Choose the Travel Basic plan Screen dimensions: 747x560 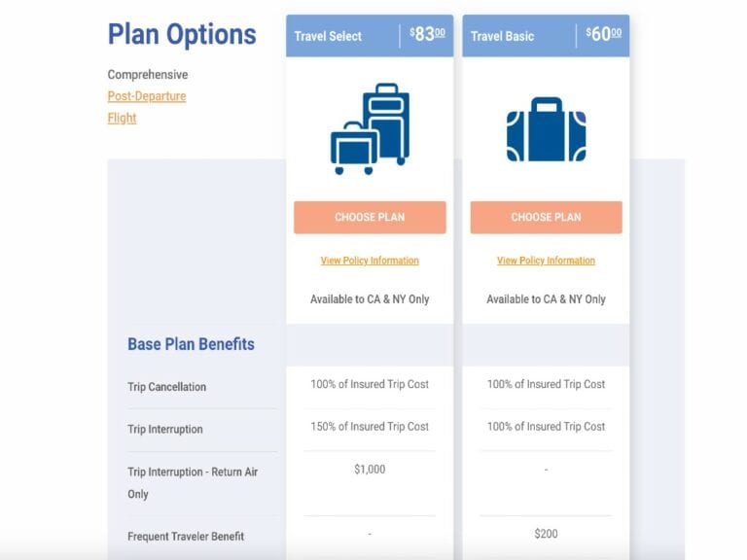click(546, 217)
